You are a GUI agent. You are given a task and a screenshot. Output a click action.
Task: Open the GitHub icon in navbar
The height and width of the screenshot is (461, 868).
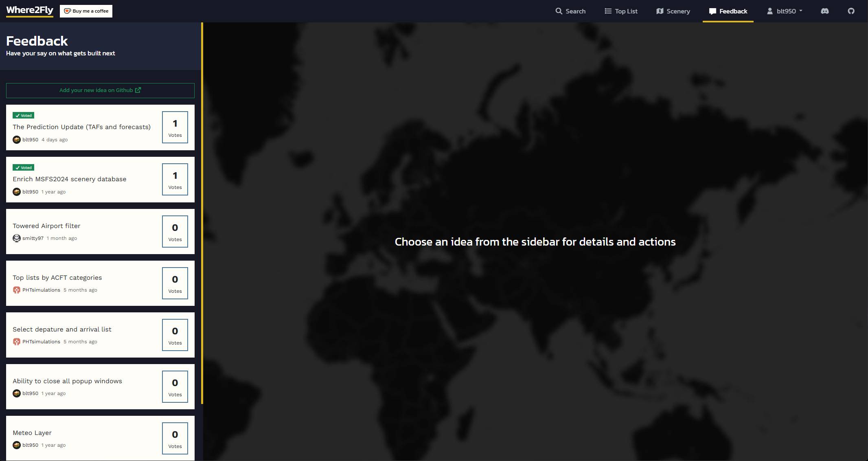(x=851, y=11)
